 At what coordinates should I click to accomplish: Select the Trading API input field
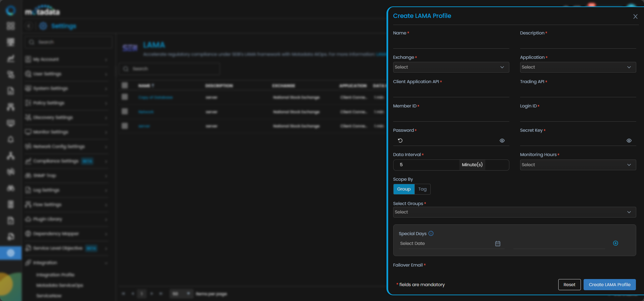click(x=578, y=92)
